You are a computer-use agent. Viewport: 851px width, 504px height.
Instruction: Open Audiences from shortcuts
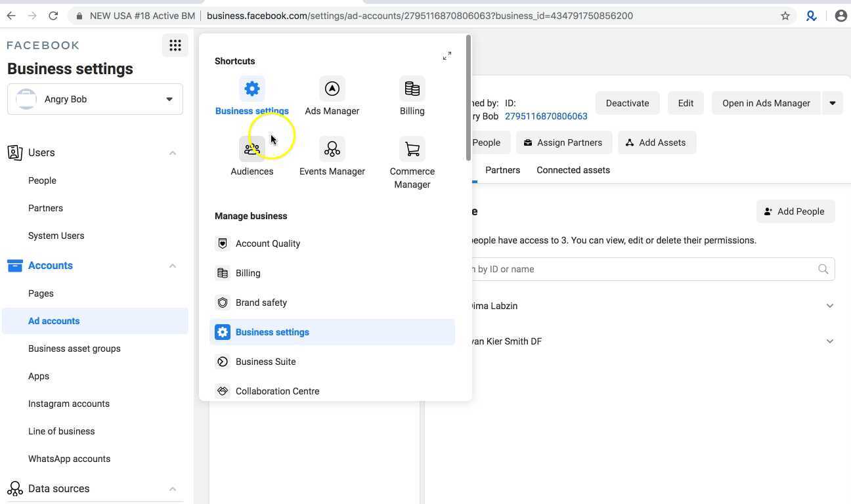(x=251, y=156)
